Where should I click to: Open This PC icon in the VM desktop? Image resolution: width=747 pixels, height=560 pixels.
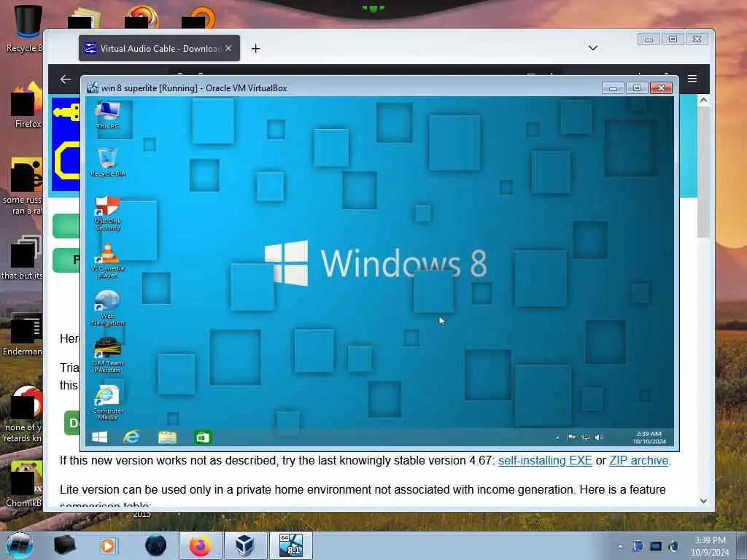tap(108, 115)
